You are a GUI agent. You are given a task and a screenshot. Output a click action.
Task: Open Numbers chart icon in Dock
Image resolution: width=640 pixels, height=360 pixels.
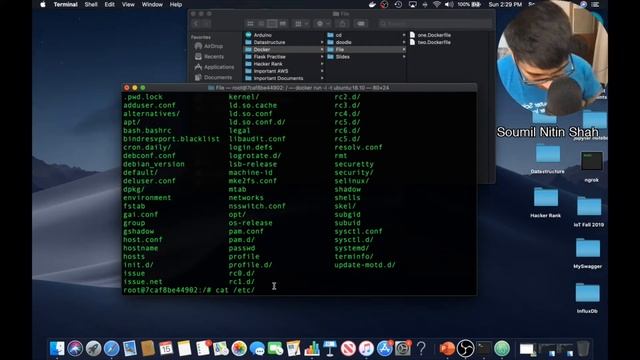click(311, 349)
